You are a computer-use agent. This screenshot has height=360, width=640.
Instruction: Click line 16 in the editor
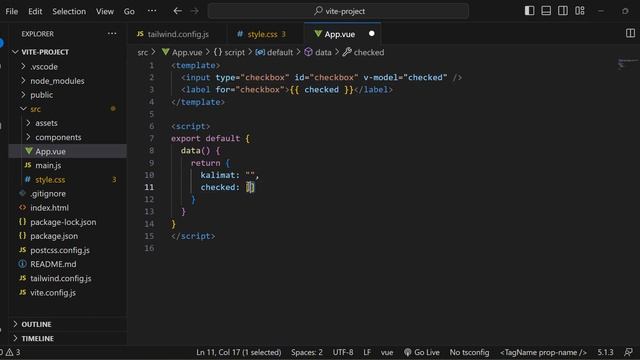tap(384, 248)
